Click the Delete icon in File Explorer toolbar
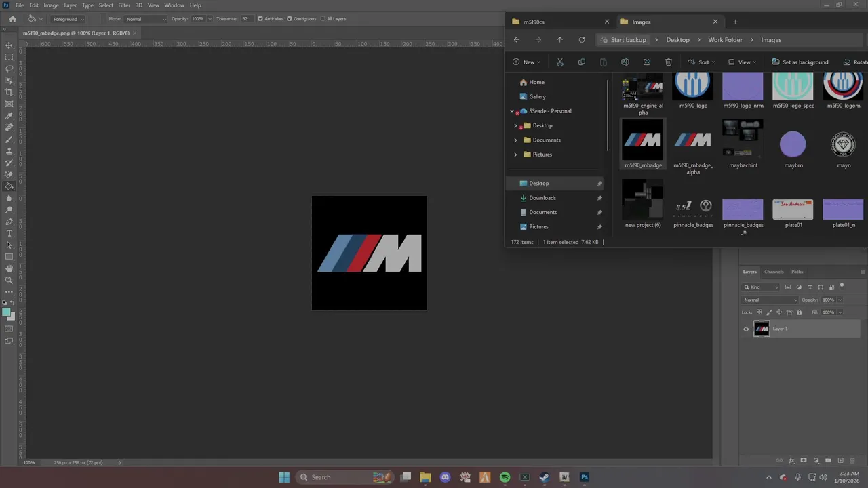868x488 pixels. pyautogui.click(x=668, y=62)
